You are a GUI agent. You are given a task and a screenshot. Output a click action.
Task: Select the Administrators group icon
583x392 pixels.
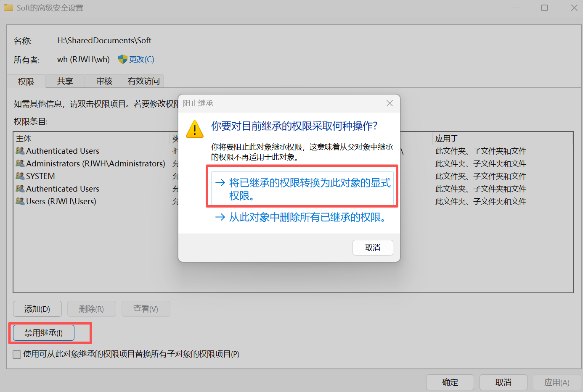coord(20,163)
